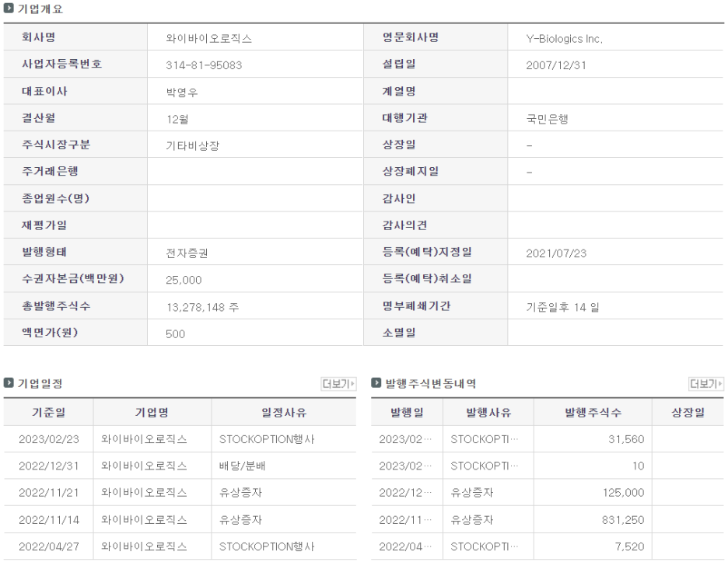Click the English name Y-Biologics Inc.
Screen dimensions: 728x562
click(564, 39)
